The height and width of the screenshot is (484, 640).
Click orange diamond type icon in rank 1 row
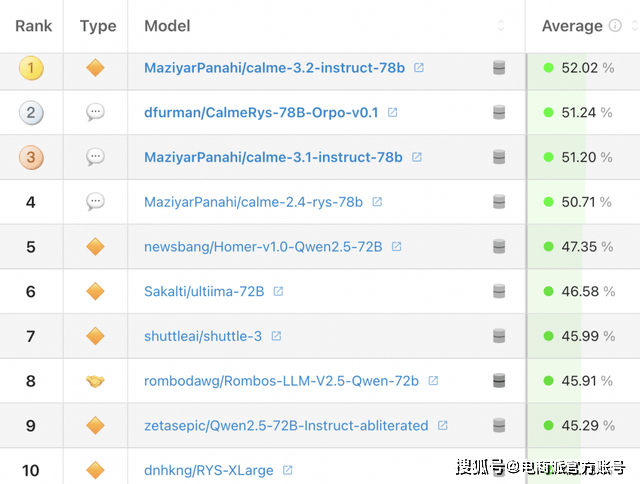click(x=96, y=68)
